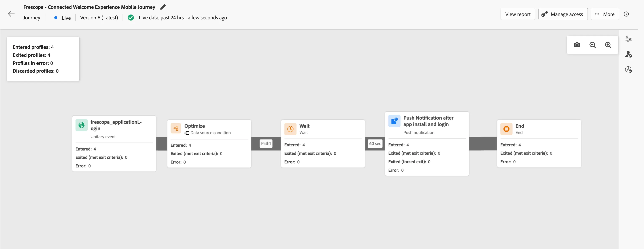Image resolution: width=644 pixels, height=249 pixels.
Task: Open the profile check icon in right rail
Action: (x=628, y=54)
